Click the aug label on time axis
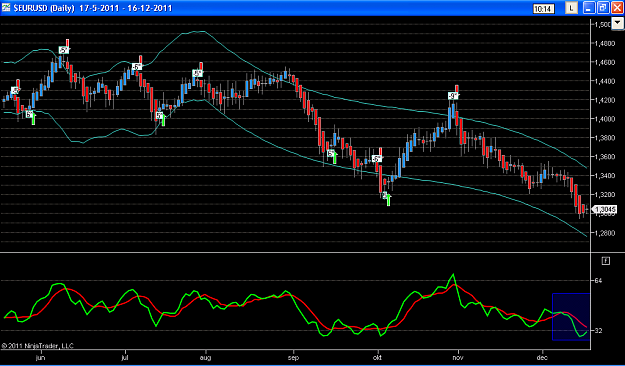Viewport: 625px width, 366px height. (206, 358)
